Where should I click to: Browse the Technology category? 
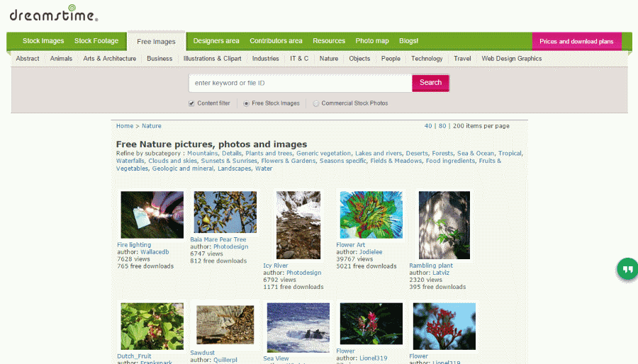[427, 59]
